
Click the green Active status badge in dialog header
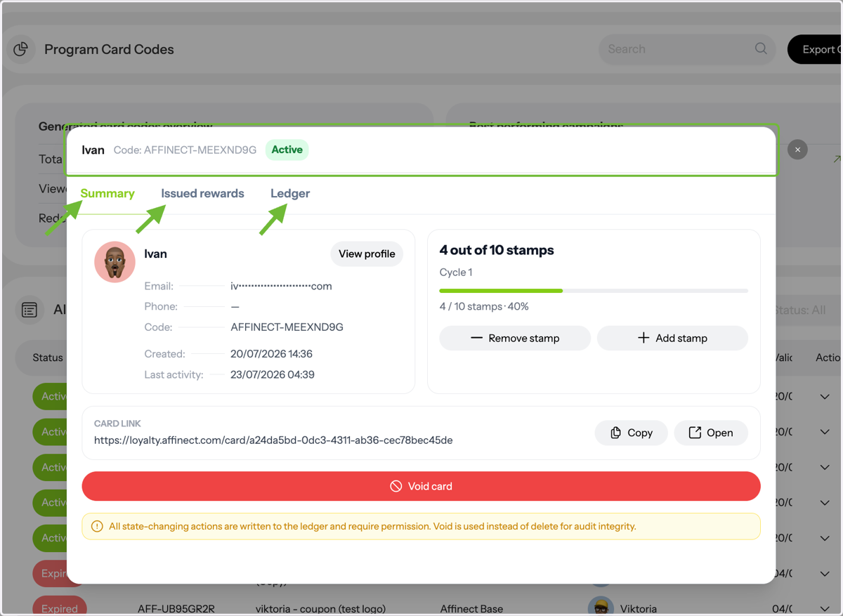click(x=287, y=150)
